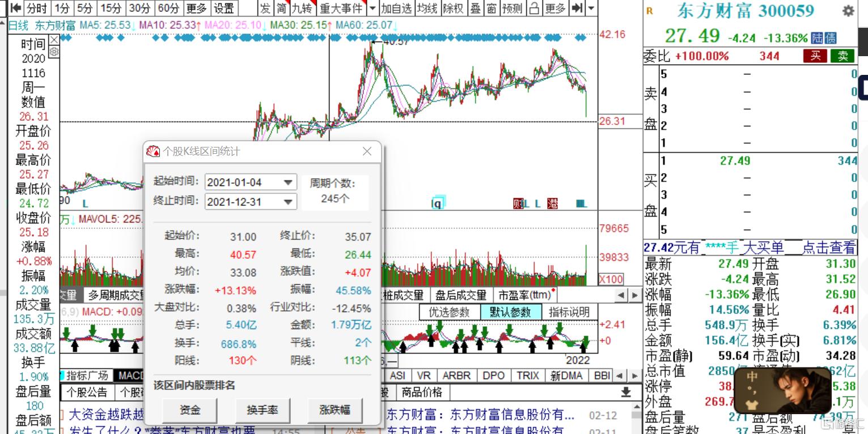Image resolution: width=868 pixels, height=434 pixels.
Task: Click 点击查看 to view large buy orders
Action: coord(830,247)
